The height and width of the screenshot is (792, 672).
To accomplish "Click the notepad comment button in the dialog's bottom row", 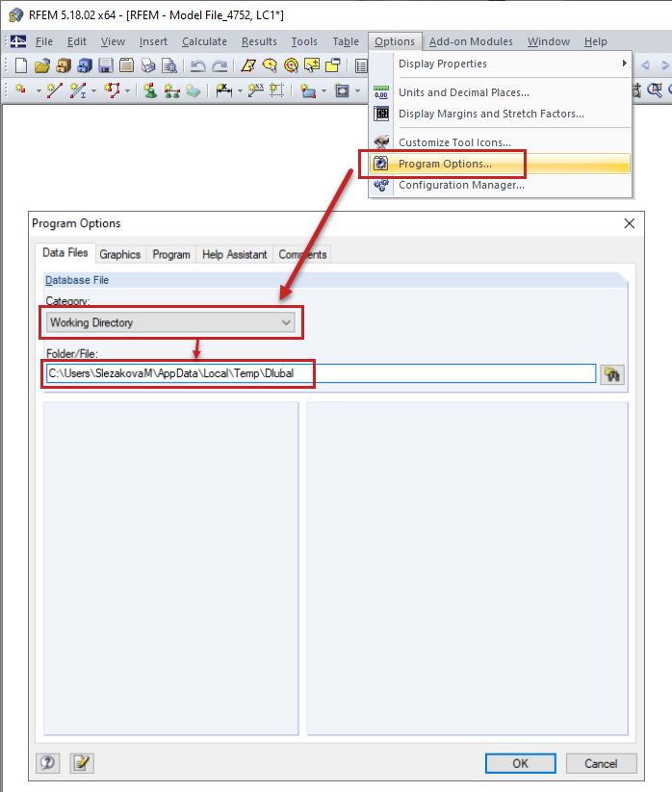I will [x=82, y=763].
